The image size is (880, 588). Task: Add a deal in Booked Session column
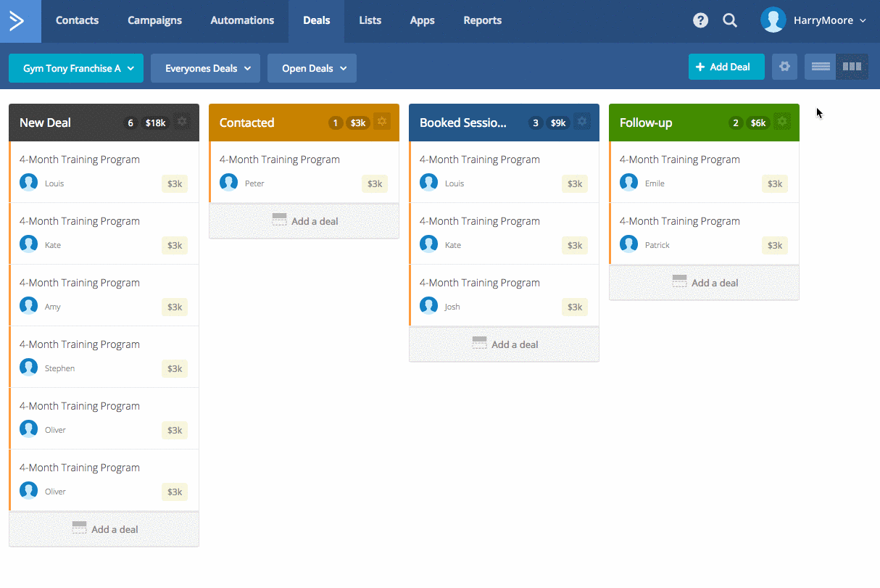click(x=504, y=344)
